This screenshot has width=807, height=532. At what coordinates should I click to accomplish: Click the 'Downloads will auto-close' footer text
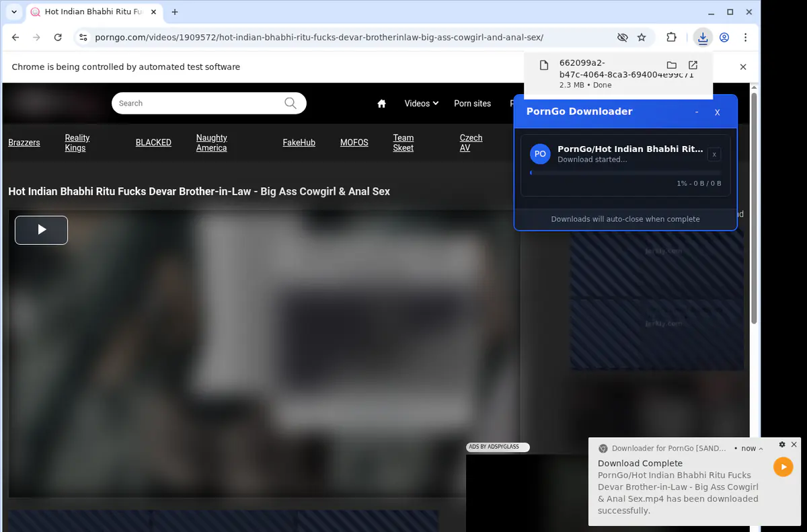(x=625, y=219)
